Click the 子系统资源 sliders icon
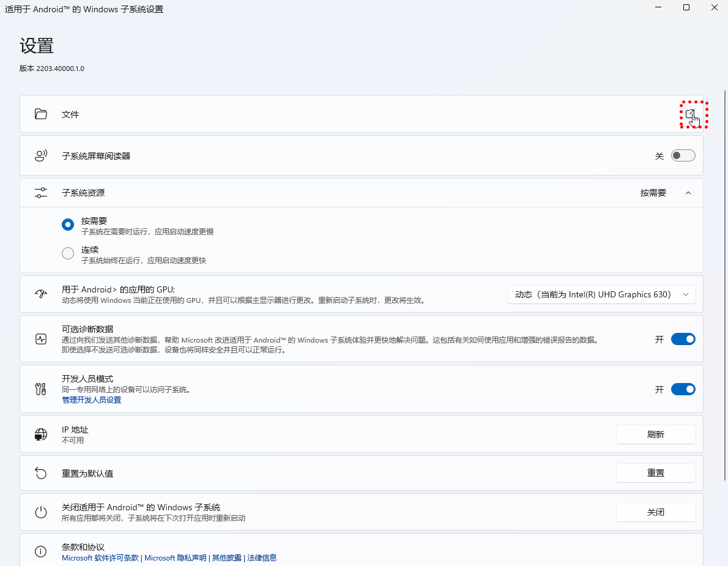 41,193
